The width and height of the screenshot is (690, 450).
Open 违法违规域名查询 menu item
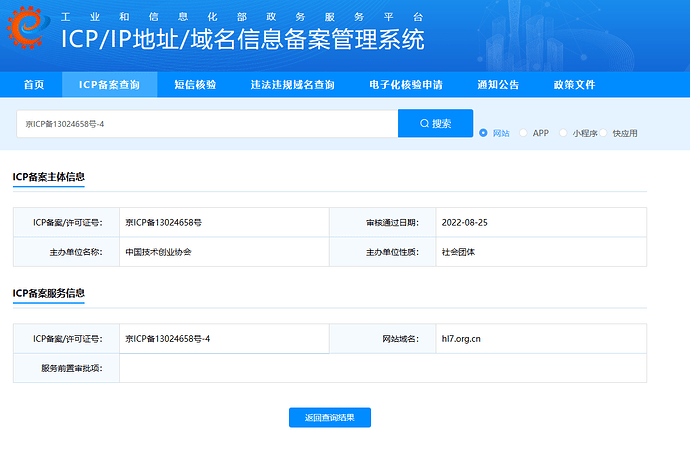(x=293, y=84)
